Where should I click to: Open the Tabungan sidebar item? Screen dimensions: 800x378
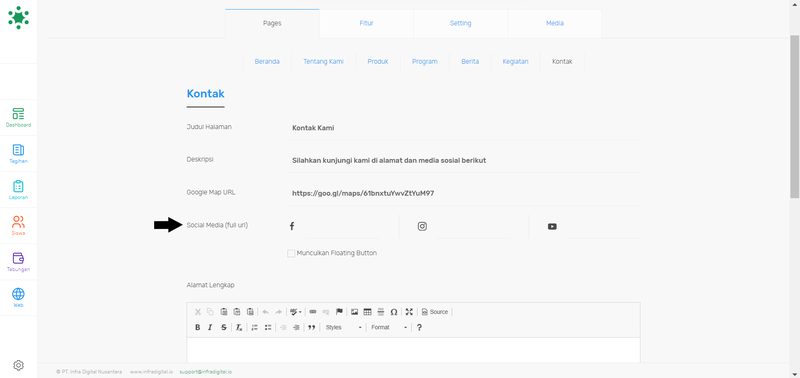[18, 262]
